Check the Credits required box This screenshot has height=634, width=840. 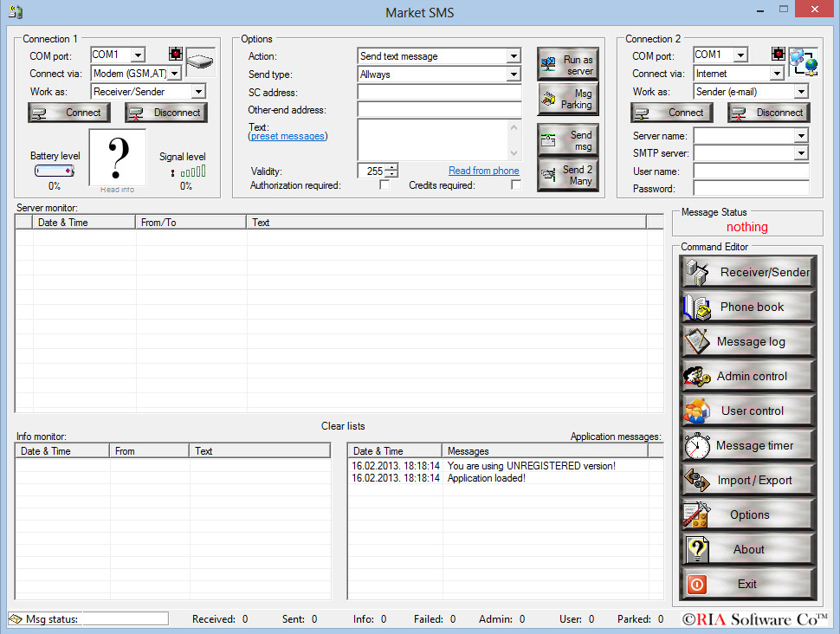[516, 184]
